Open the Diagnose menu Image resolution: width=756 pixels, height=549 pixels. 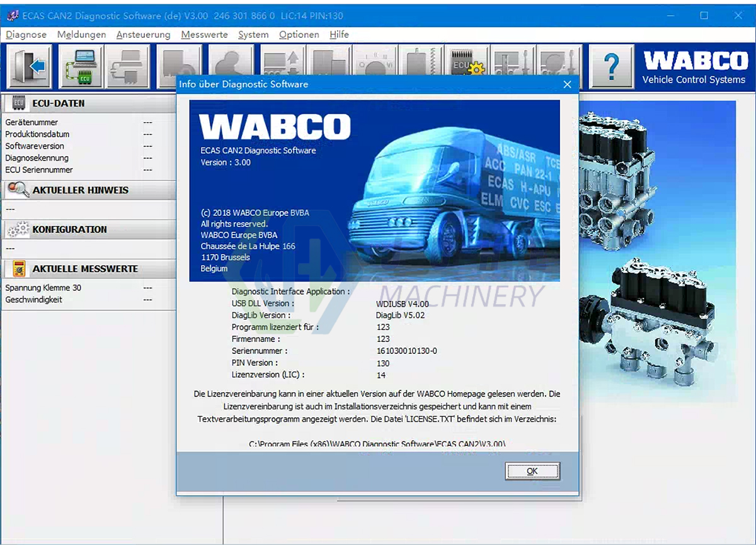tap(26, 35)
